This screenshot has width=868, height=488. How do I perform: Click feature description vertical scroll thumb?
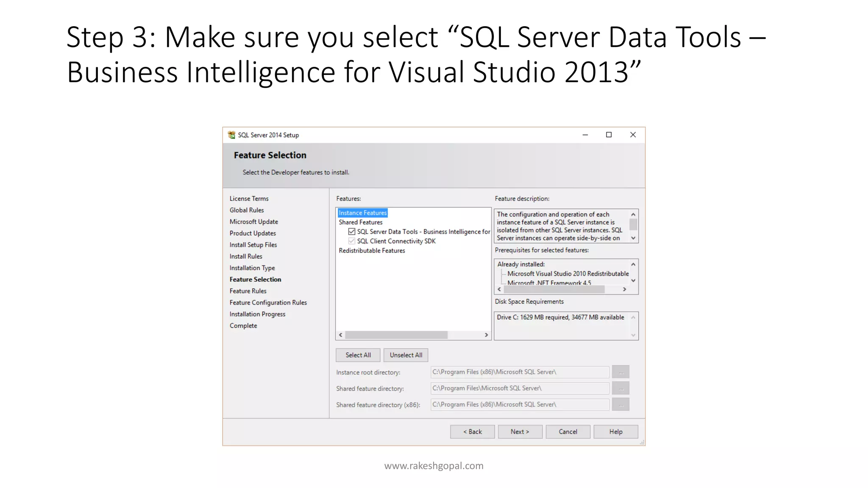(633, 224)
